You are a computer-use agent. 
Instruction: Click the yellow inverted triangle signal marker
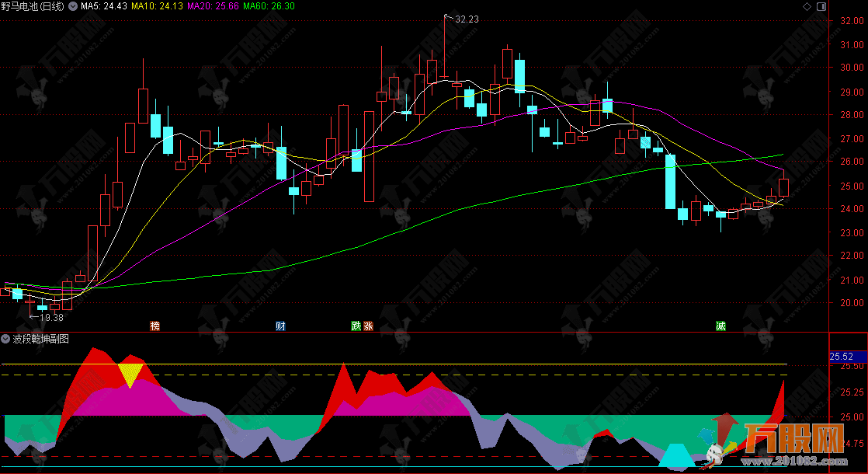[x=130, y=374]
